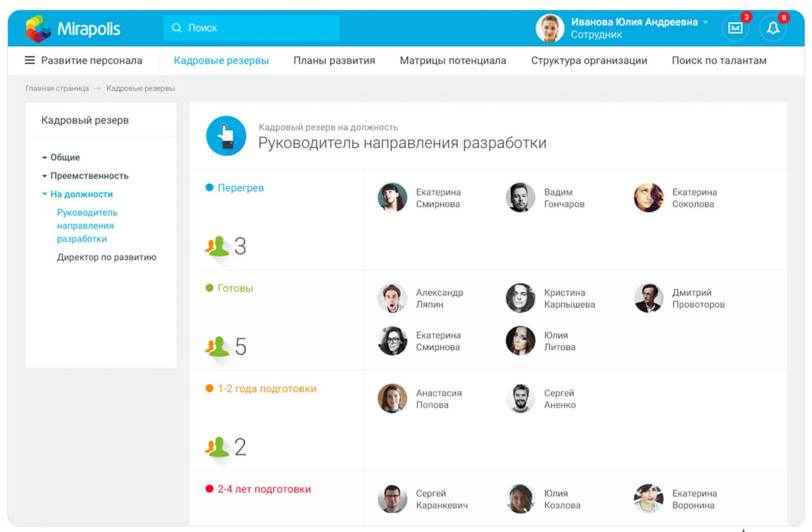Open the Развитие персонала menu label

92,60
